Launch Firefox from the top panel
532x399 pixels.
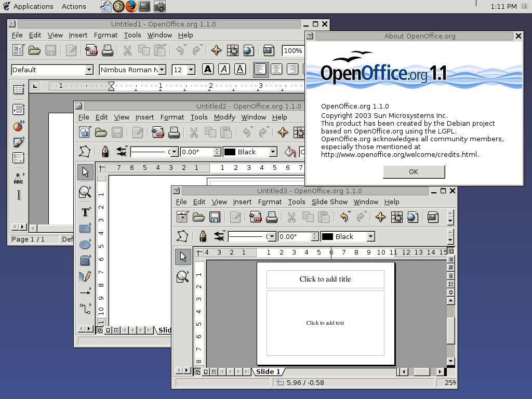coord(132,6)
